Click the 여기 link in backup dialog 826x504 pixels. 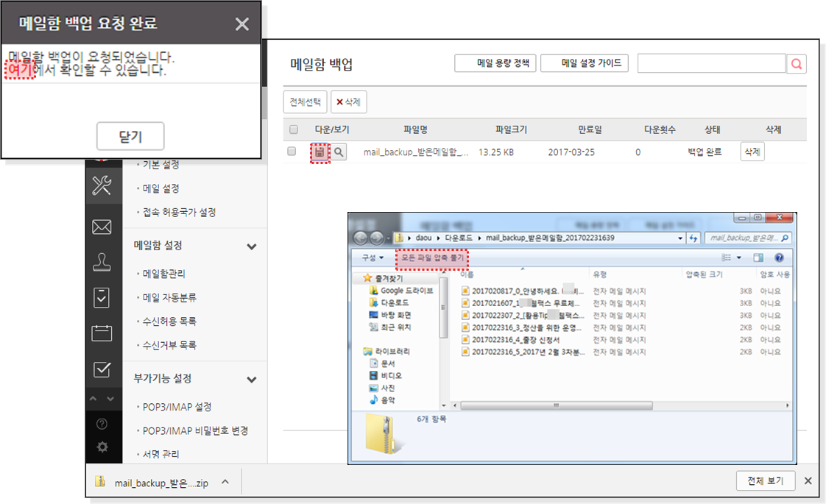(x=19, y=71)
